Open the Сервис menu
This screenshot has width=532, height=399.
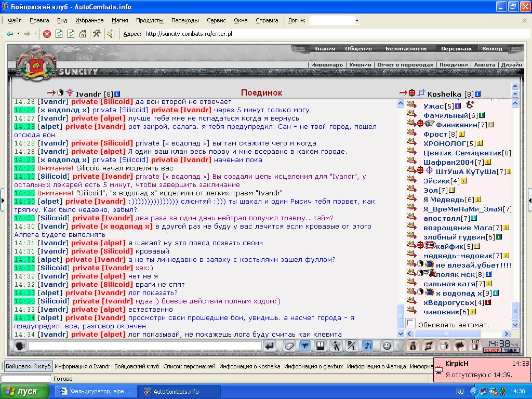click(x=216, y=20)
